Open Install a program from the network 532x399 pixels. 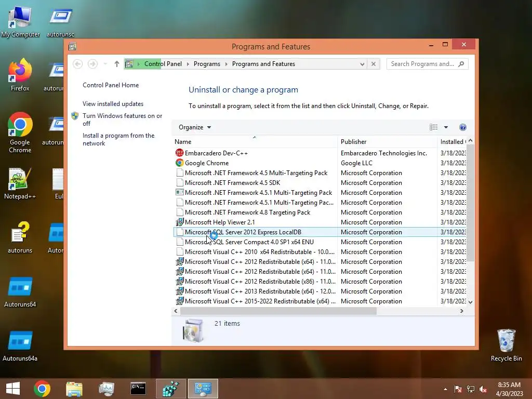point(118,139)
